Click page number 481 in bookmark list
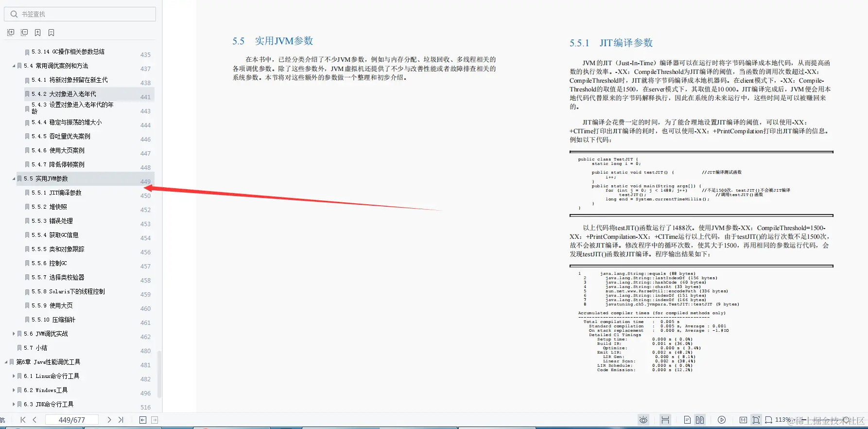 point(145,365)
